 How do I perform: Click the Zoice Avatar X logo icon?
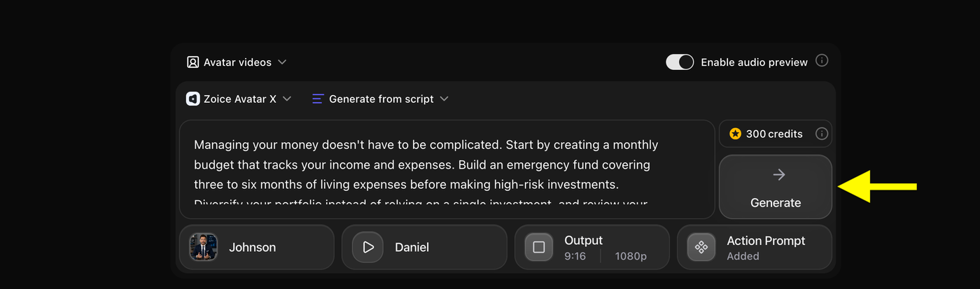192,99
